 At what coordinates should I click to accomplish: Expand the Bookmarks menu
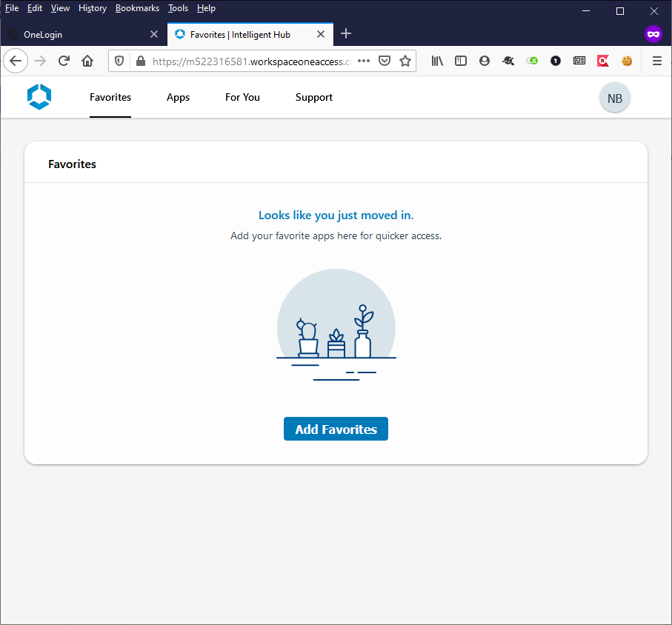pos(137,8)
